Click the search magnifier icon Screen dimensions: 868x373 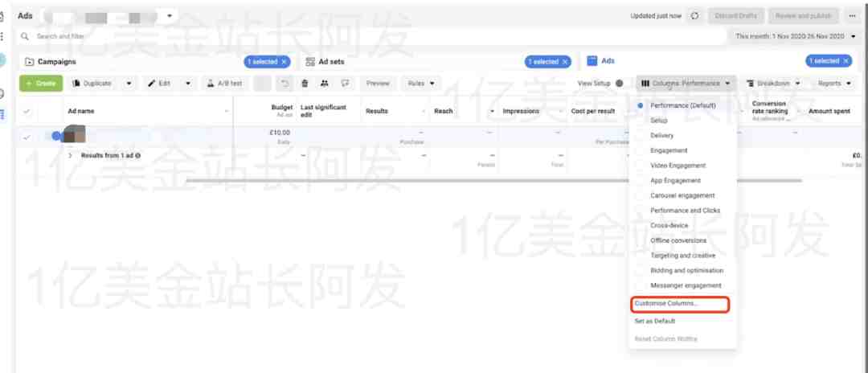point(24,36)
